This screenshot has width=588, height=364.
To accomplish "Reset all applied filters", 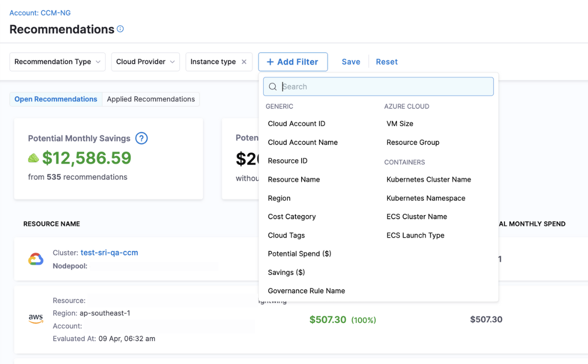I will pos(386,62).
